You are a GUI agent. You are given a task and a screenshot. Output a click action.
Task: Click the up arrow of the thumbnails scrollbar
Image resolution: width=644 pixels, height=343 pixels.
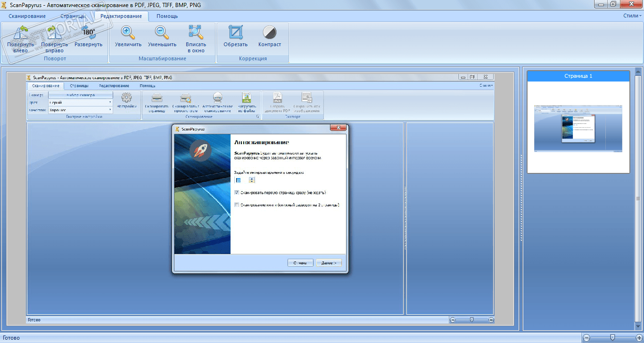point(638,72)
